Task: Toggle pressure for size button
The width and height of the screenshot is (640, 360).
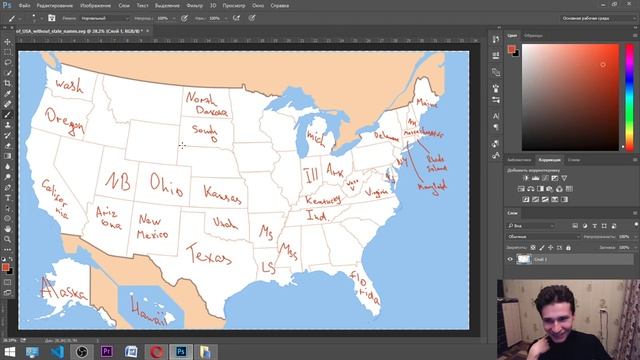Action: pos(252,18)
